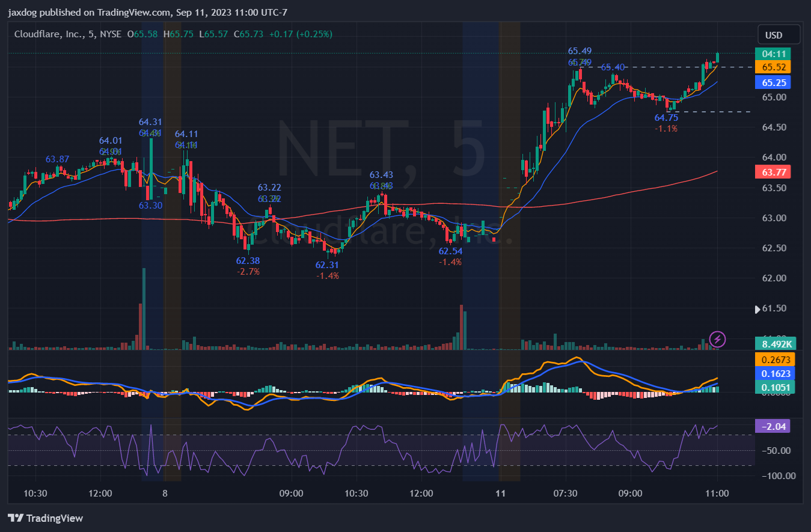Viewport: 811px width, 532px height.
Task: Click the purple lightning bolt icon
Action: point(717,339)
